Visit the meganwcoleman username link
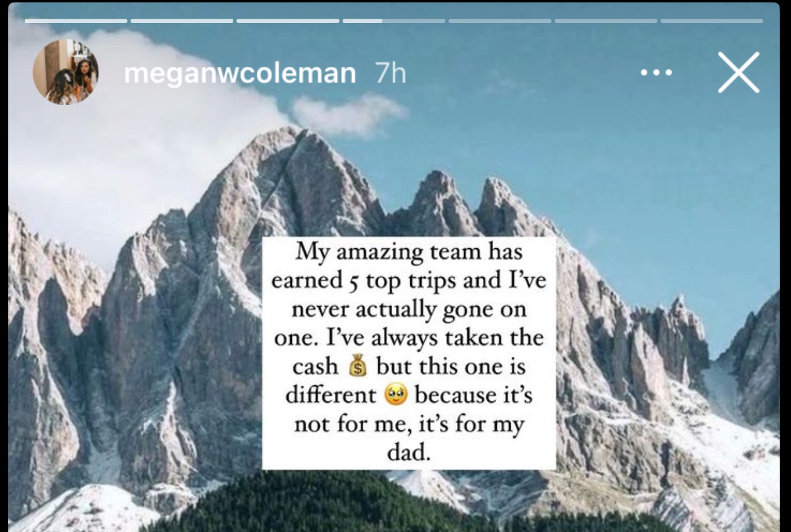This screenshot has height=532, width=791. 240,74
